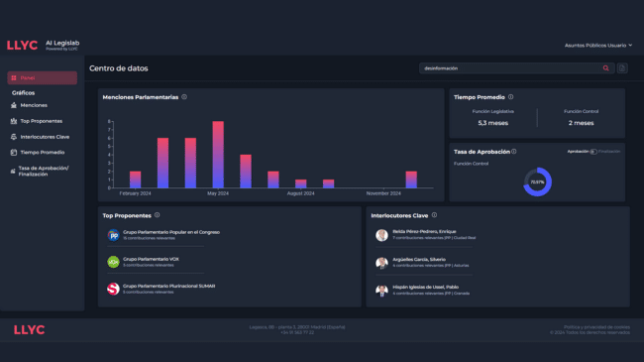This screenshot has height=362, width=644.
Task: Focus the desinformación search field
Action: pos(516,68)
